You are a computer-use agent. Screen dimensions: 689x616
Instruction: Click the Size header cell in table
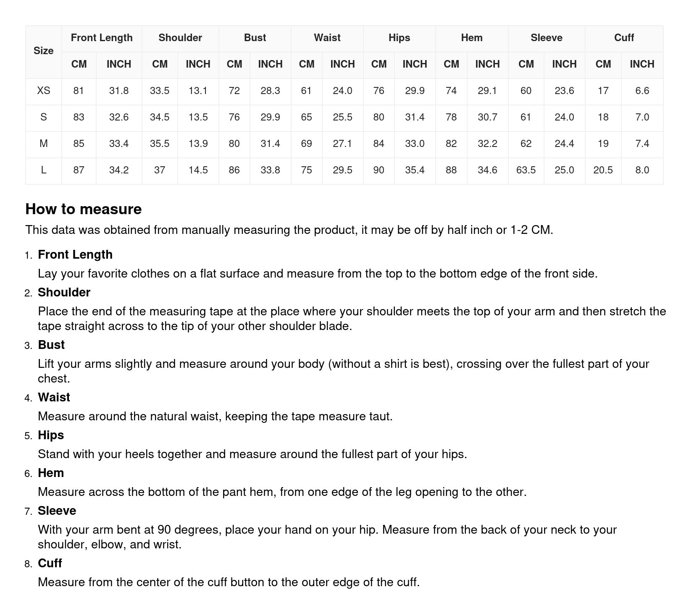43,51
